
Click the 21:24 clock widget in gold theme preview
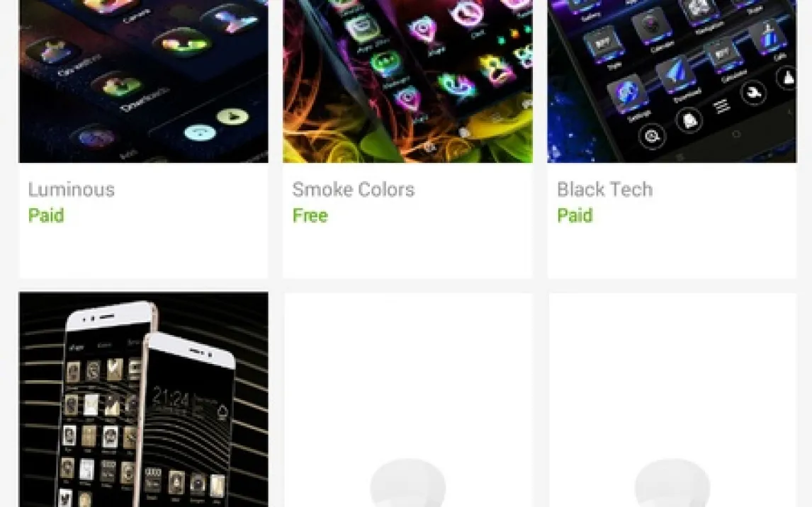click(171, 399)
